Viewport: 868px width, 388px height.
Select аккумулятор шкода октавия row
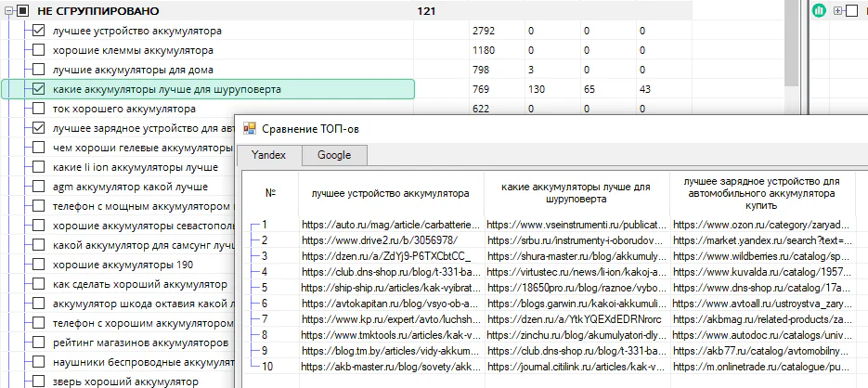pos(141,304)
